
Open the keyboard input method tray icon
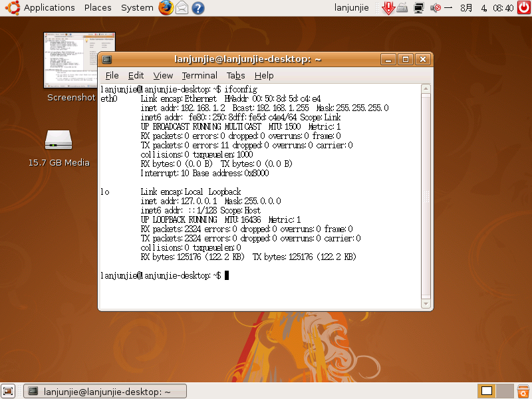[402, 7]
